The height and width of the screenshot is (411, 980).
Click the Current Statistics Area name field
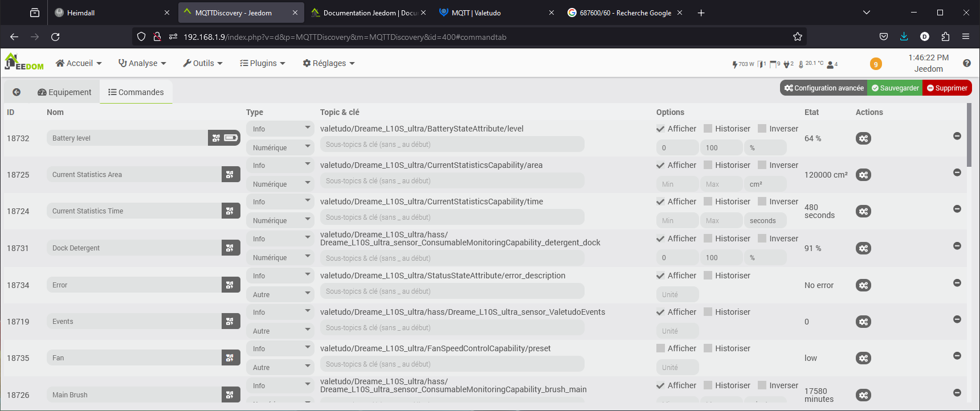[x=134, y=175]
